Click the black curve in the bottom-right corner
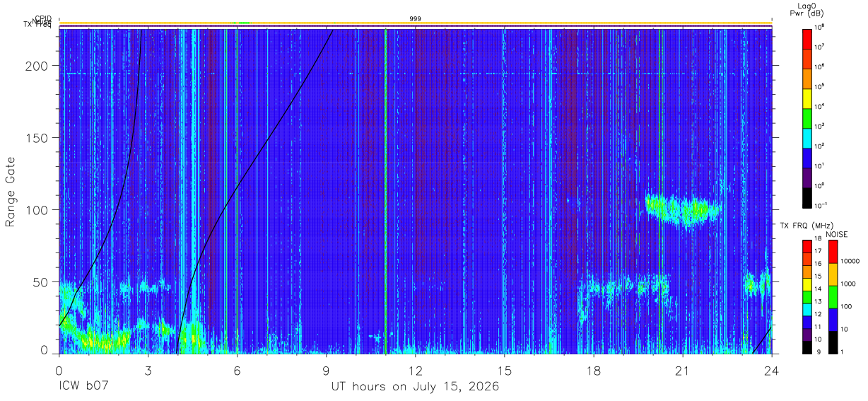 tap(762, 340)
